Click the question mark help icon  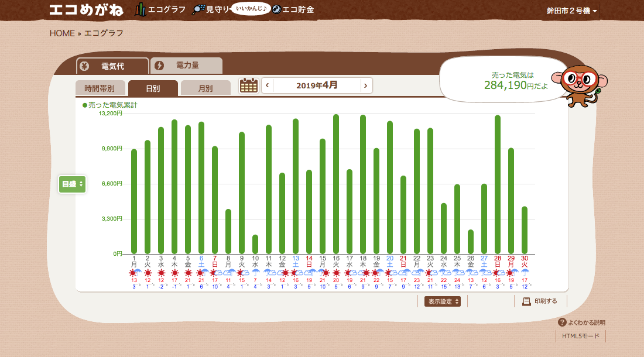(x=562, y=322)
